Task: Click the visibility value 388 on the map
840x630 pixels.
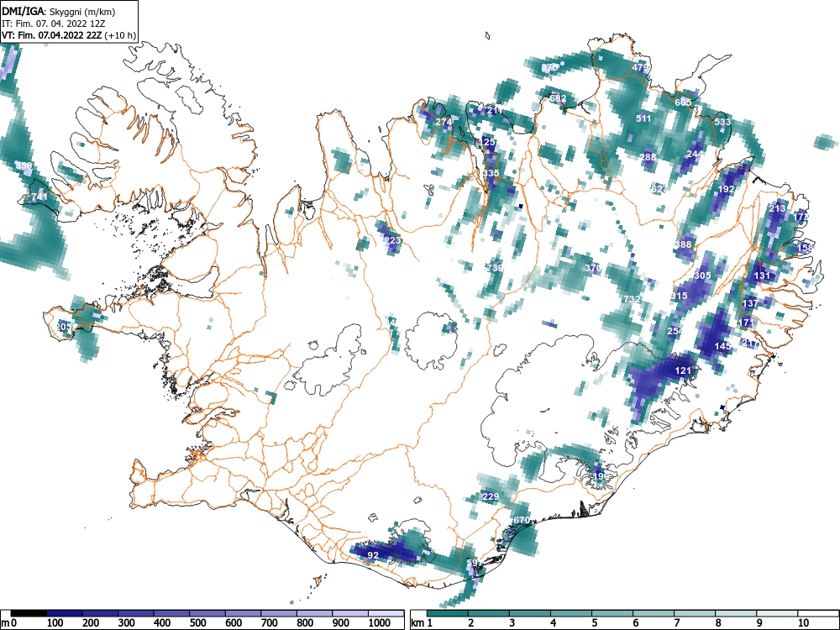Action: (683, 244)
